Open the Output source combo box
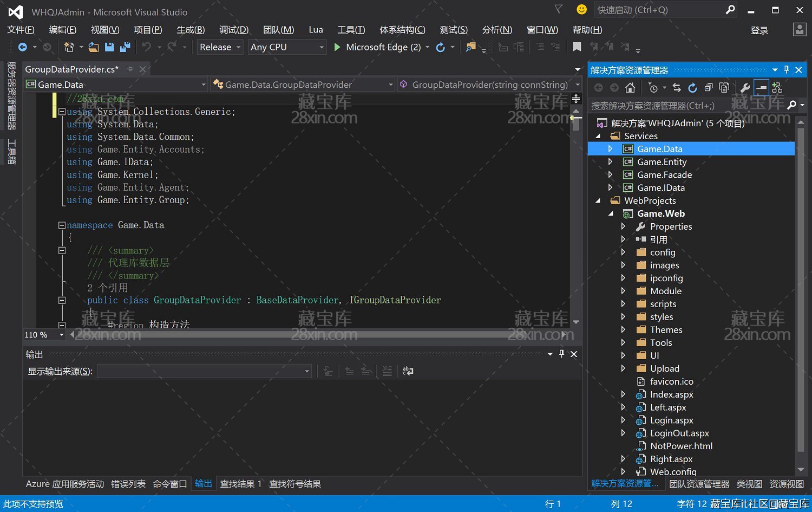The image size is (812, 512). tap(204, 371)
